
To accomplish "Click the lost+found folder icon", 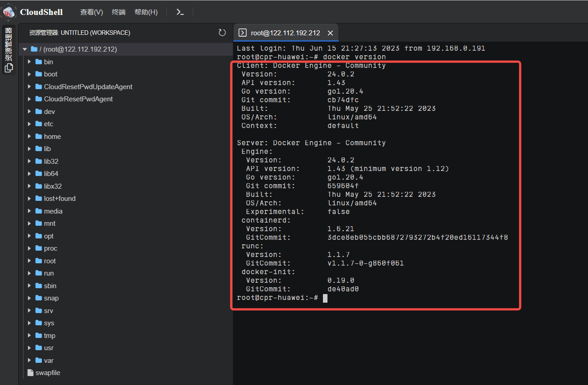I will 38,199.
